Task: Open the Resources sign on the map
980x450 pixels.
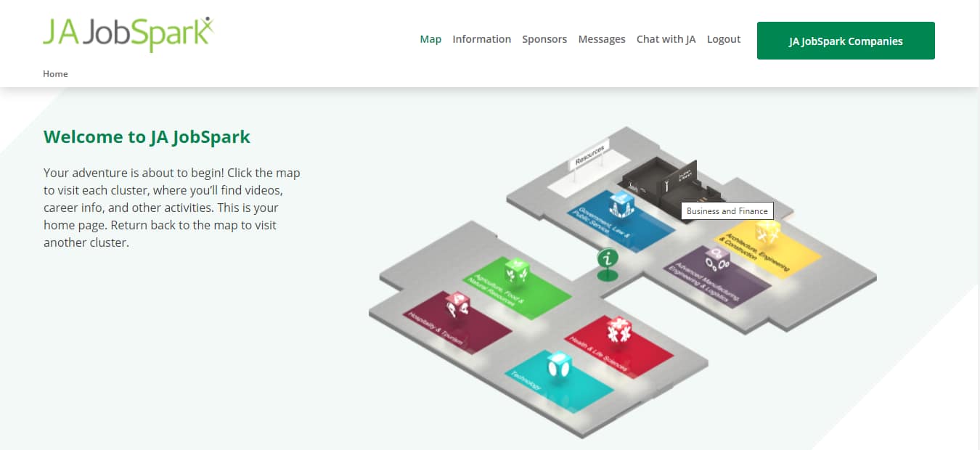Action: point(589,155)
